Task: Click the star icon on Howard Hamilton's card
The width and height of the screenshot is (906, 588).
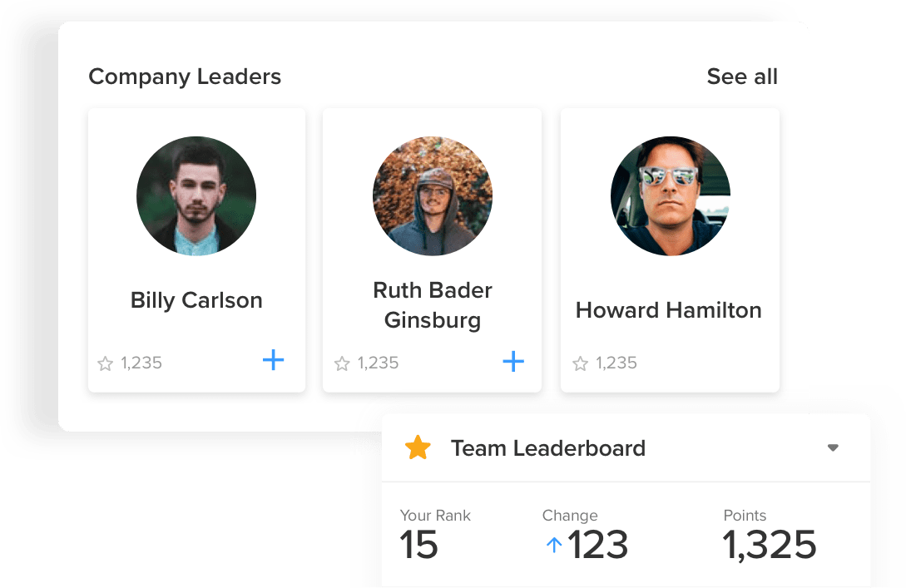Action: coord(580,363)
